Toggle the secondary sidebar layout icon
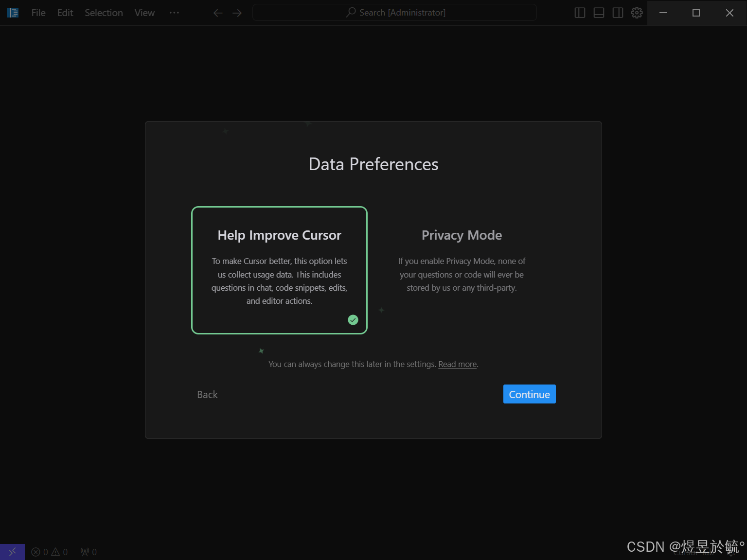The height and width of the screenshot is (560, 747). click(618, 13)
